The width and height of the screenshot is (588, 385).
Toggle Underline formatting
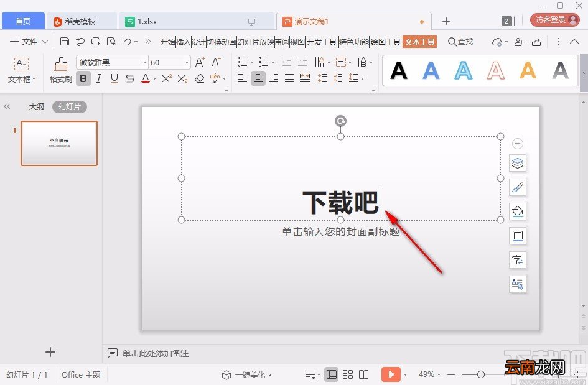tap(114, 78)
